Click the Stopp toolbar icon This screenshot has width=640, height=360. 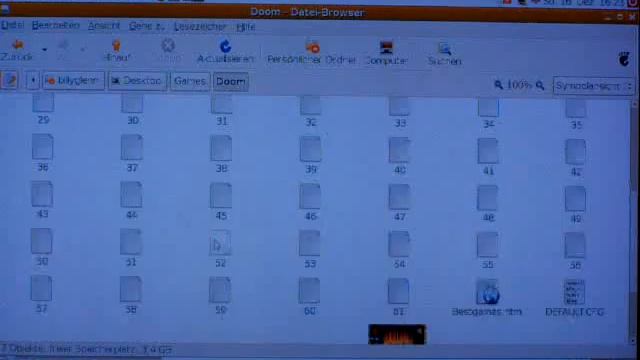(168, 45)
